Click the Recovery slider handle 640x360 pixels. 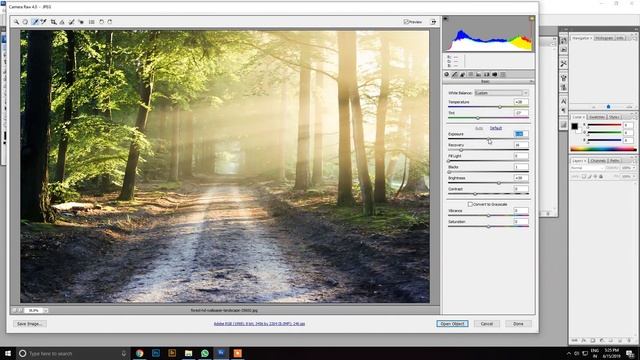(x=461, y=150)
